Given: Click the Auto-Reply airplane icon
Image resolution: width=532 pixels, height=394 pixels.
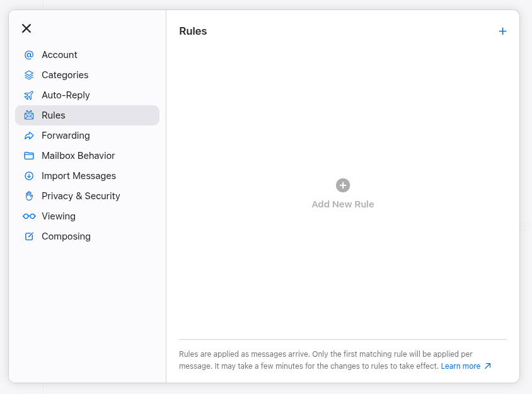Looking at the screenshot, I should 29,95.
